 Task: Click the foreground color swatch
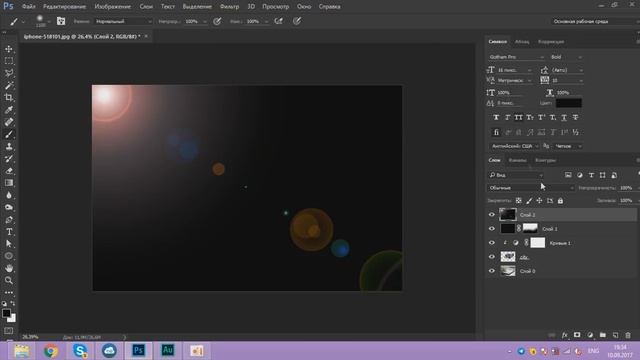6,313
